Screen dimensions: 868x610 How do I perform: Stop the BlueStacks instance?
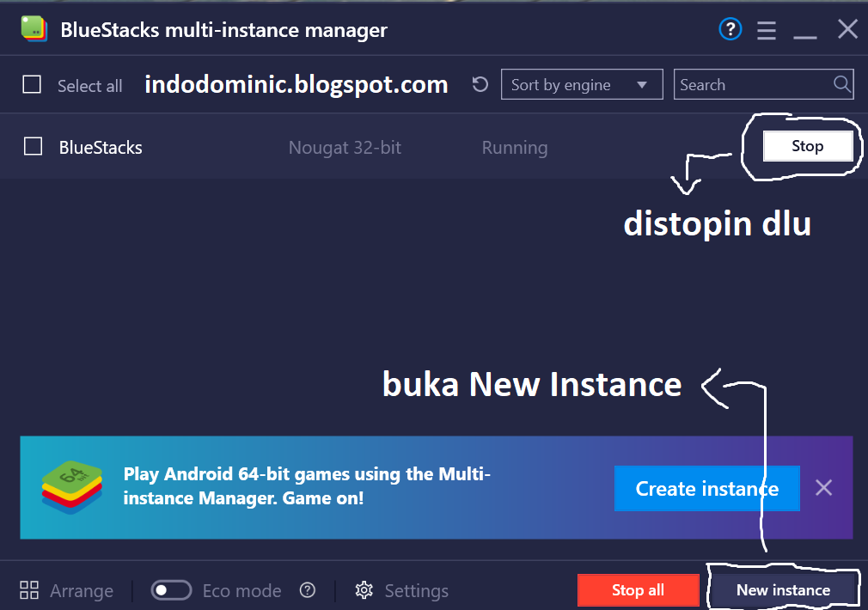[x=808, y=146]
